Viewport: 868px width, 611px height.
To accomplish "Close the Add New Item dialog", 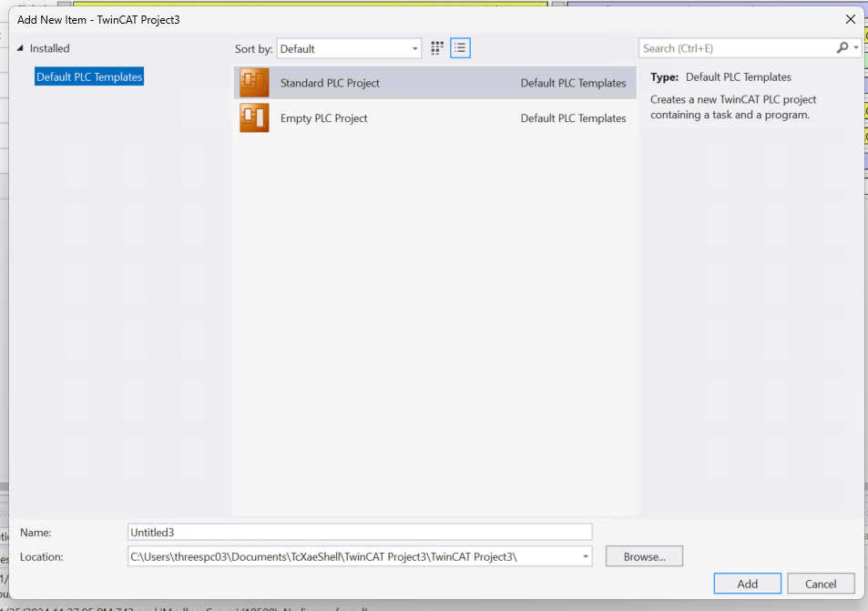I will (851, 19).
